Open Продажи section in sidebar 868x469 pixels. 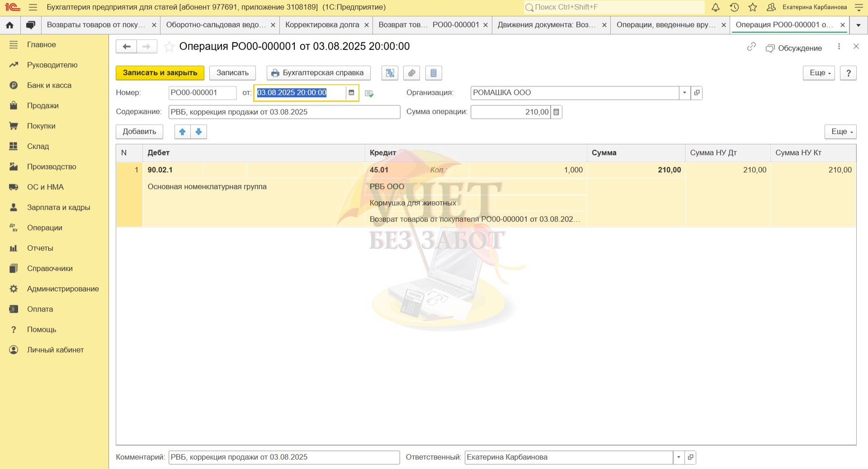(42, 106)
